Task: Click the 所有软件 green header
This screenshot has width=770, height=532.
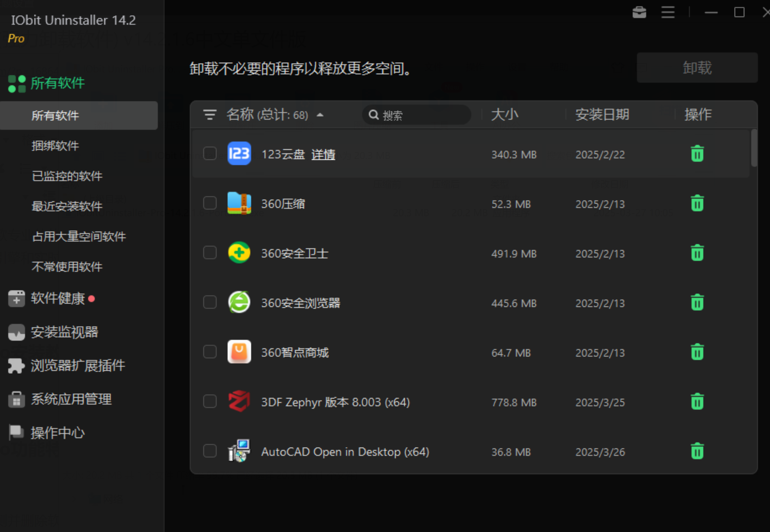Action: [58, 83]
